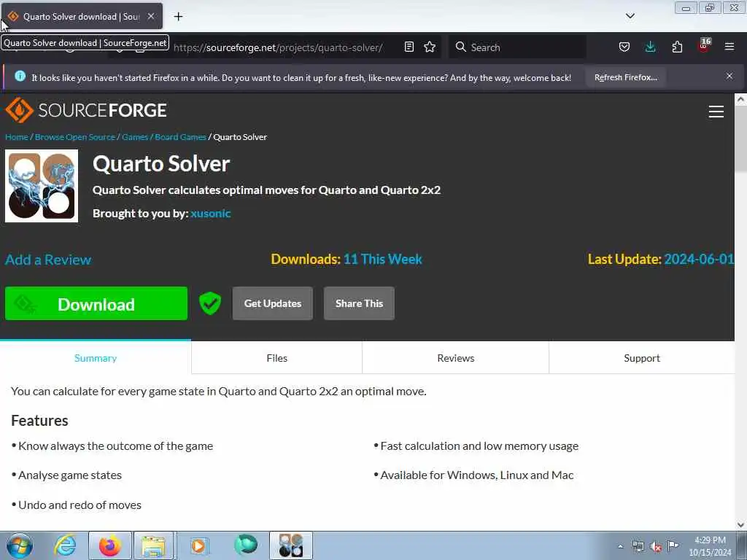Switch to the Support tab

pos(642,358)
